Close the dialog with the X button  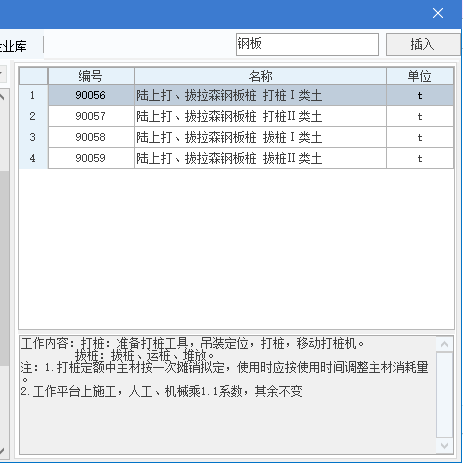[438, 13]
